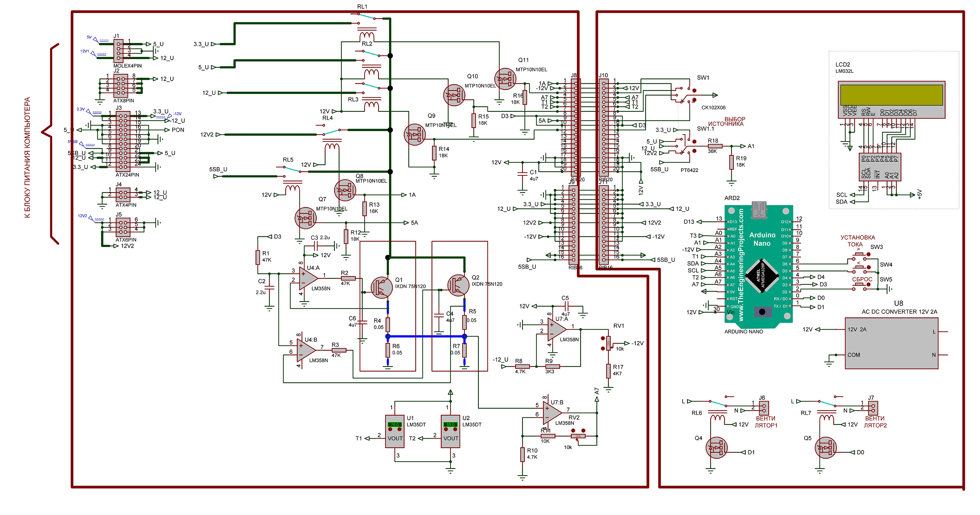The height and width of the screenshot is (515, 980).
Task: Select the J1 MOLEX4PIN connector
Action: [x=118, y=51]
